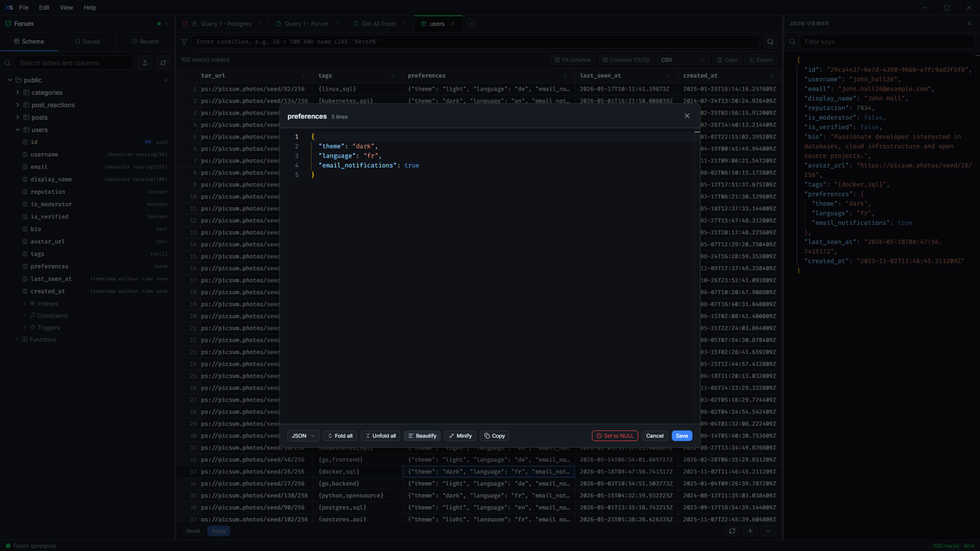Click the Set to NULL button

click(615, 436)
